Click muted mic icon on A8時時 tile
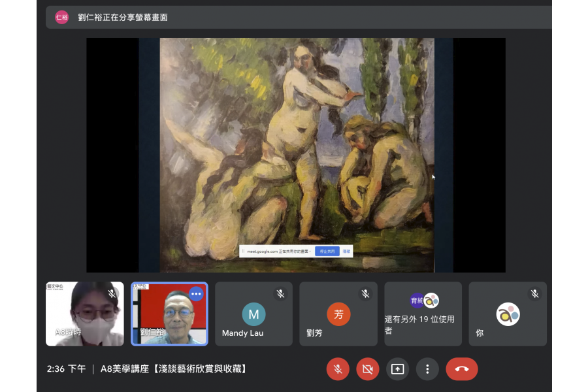The image size is (588, 392). coord(112,294)
